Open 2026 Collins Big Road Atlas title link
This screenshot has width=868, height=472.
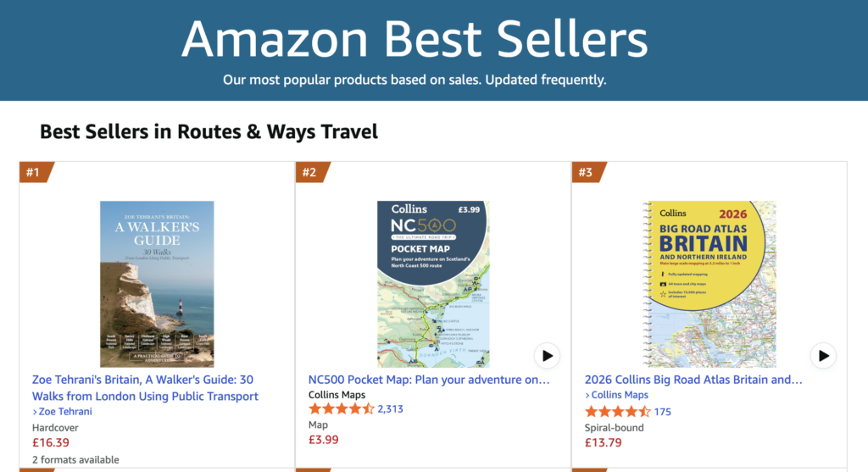click(693, 380)
